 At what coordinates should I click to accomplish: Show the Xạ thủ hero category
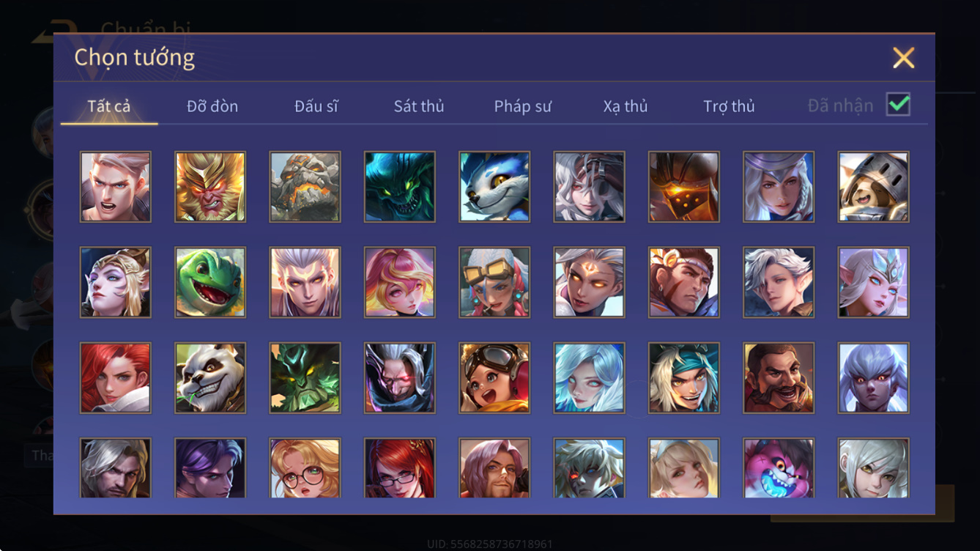pos(626,106)
